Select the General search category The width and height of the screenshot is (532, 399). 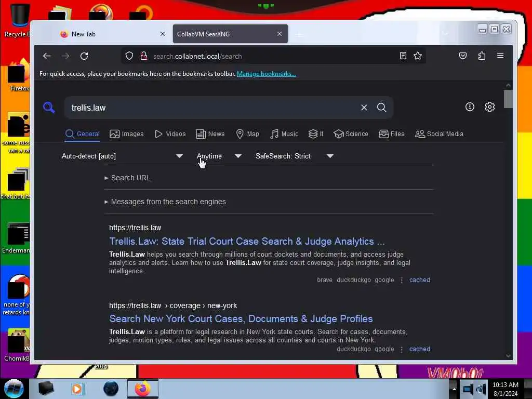click(x=83, y=134)
